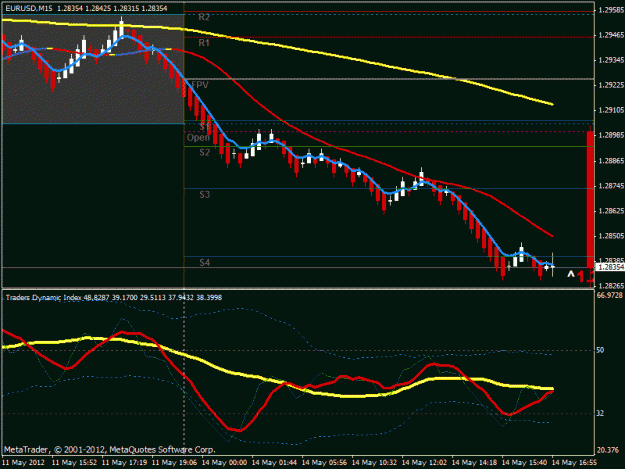This screenshot has height=469, width=625.
Task: Click the 1.28625 price scale value
Action: click(x=611, y=211)
